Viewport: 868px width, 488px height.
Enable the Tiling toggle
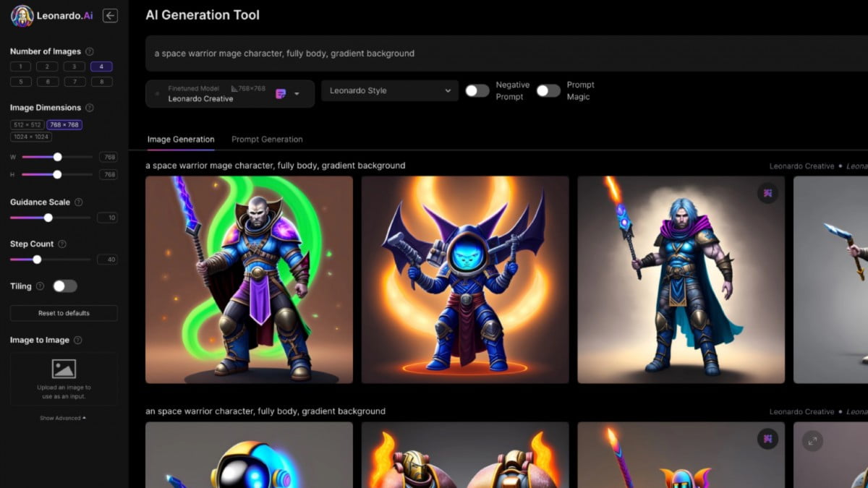pyautogui.click(x=64, y=286)
